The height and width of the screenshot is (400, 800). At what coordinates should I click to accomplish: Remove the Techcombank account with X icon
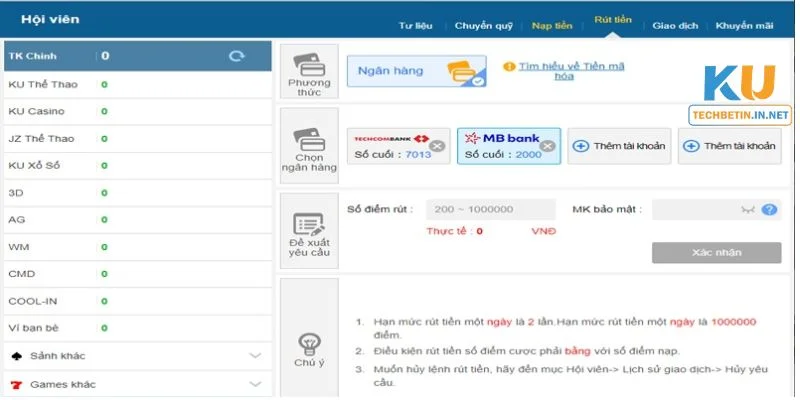tap(437, 146)
